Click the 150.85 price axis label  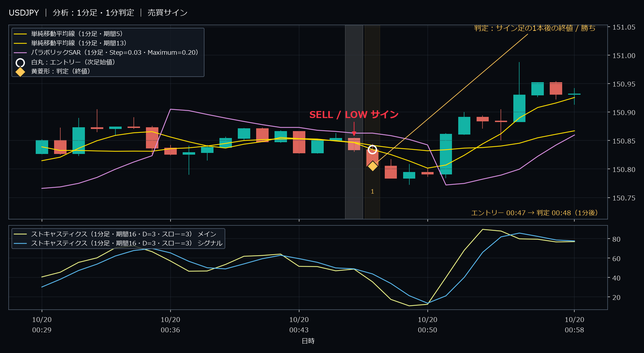pos(624,141)
